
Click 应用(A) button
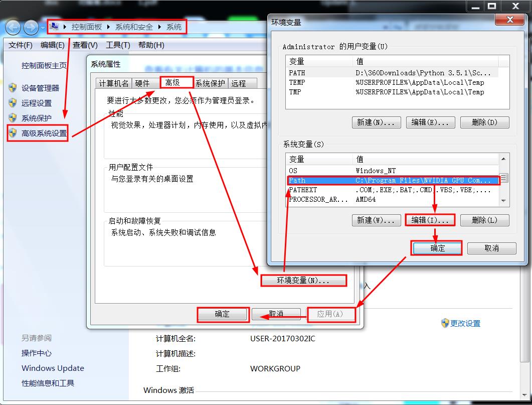coord(330,314)
